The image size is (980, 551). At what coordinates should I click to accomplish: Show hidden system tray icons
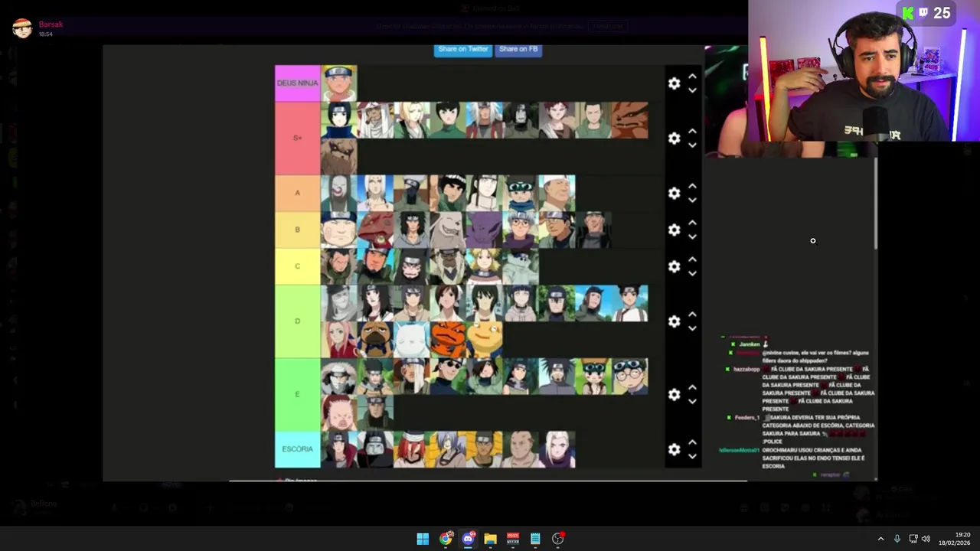point(880,539)
